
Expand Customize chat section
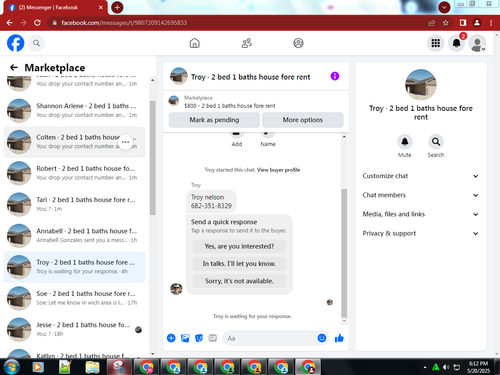click(x=420, y=176)
